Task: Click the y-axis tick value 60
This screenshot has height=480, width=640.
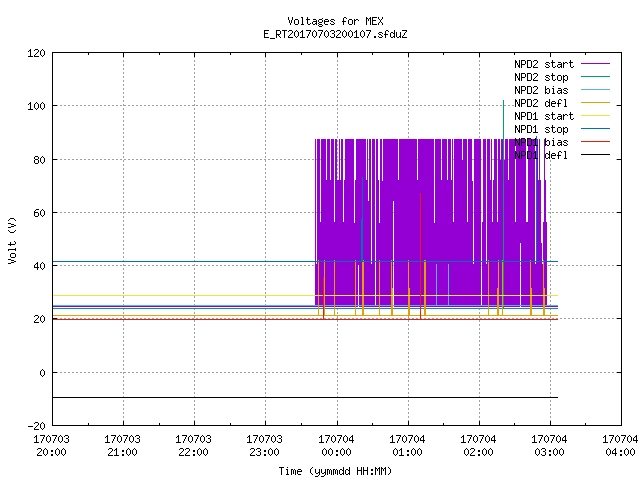Action: [x=39, y=213]
